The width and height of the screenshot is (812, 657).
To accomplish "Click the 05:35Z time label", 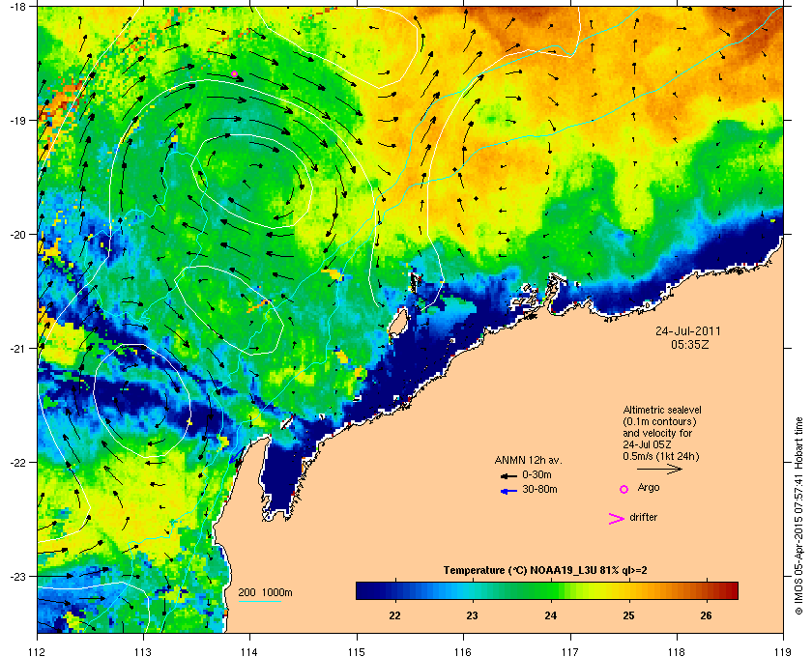I will click(690, 344).
